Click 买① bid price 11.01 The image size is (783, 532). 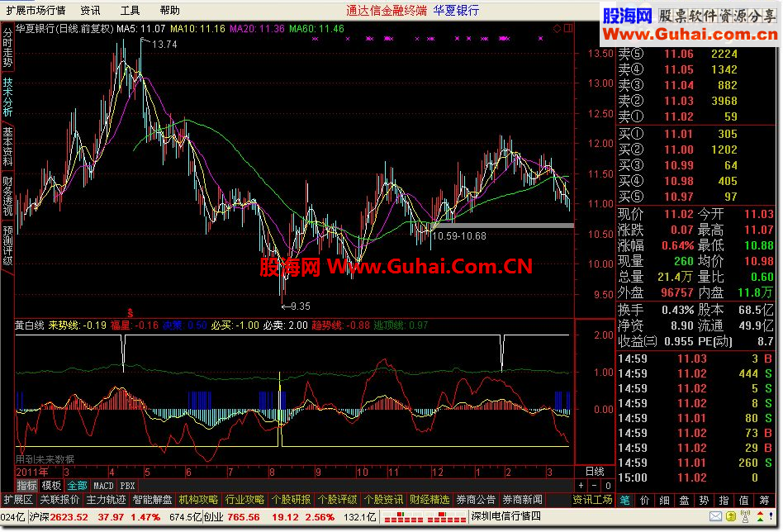[679, 134]
